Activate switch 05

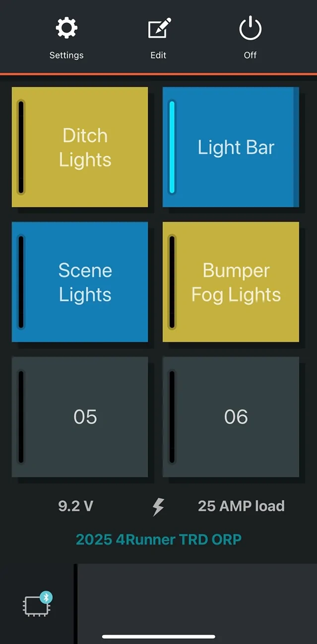click(80, 417)
